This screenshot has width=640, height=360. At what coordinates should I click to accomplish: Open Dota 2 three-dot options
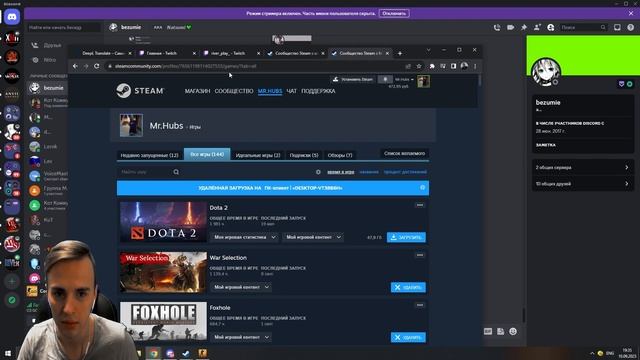click(420, 205)
